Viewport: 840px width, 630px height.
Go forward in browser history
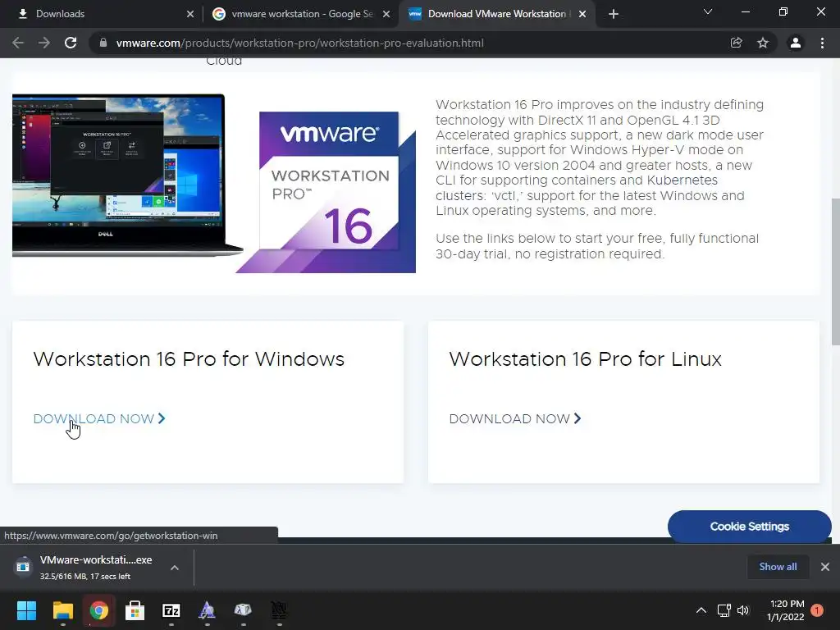click(x=44, y=43)
